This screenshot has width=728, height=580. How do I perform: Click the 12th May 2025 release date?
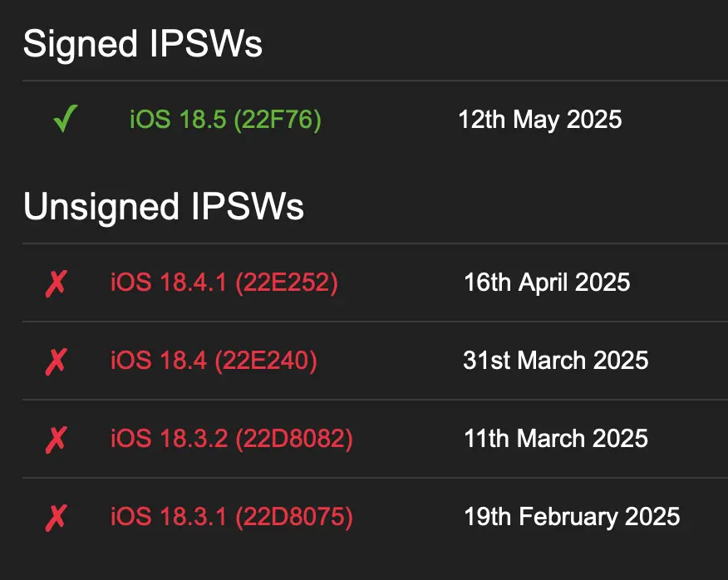(x=539, y=120)
